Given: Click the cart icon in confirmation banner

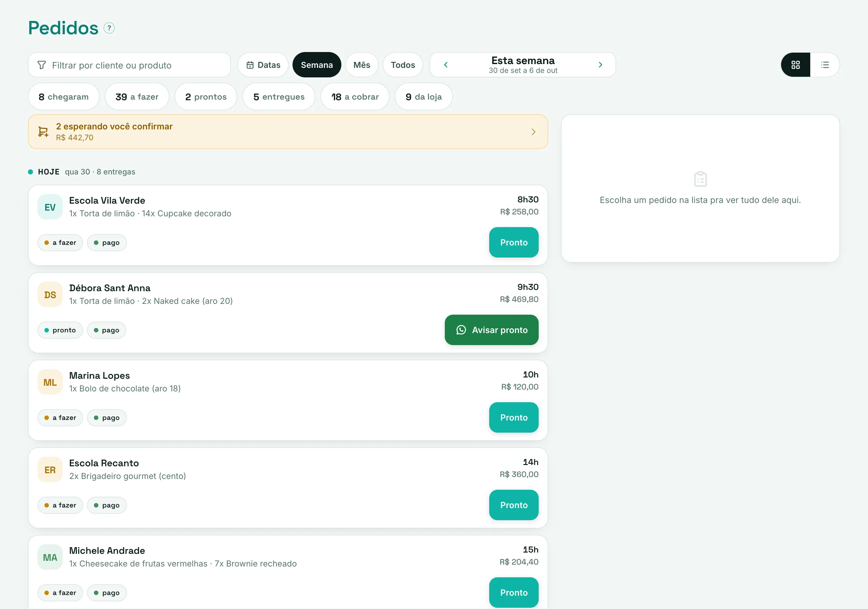Looking at the screenshot, I should tap(43, 132).
